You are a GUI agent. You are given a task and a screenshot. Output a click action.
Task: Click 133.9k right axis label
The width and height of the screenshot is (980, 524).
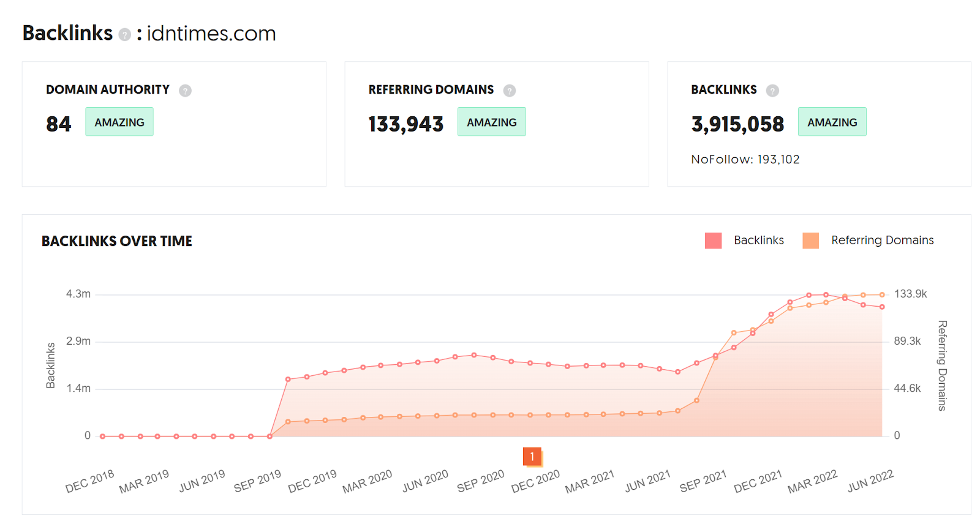911,294
